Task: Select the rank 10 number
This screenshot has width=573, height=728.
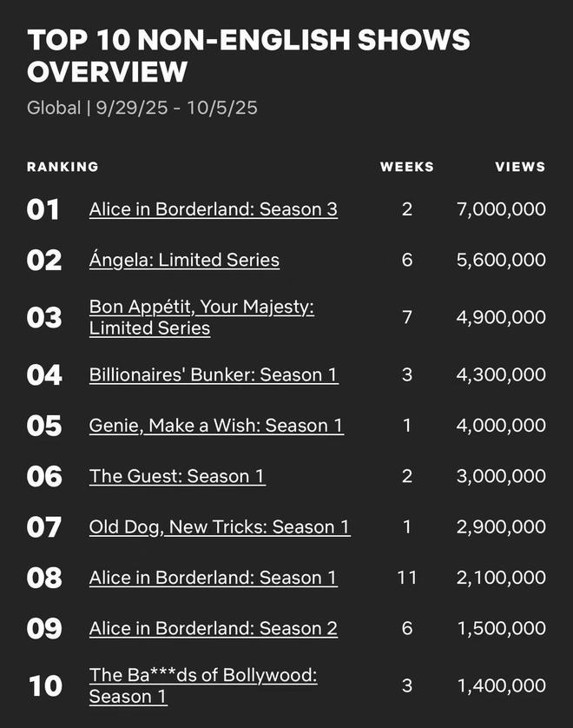Action: 45,686
